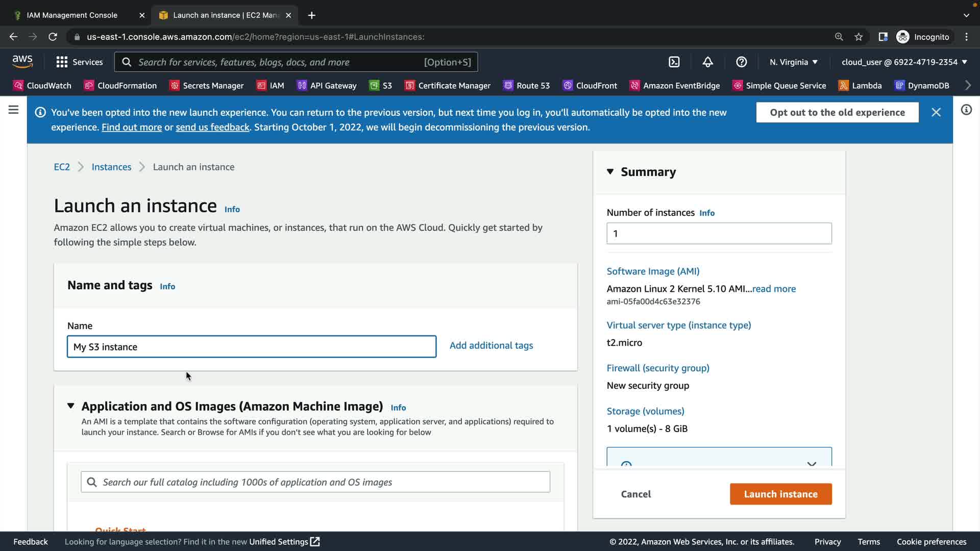Switch to the IAM Management Console tab
980x551 pixels.
(x=72, y=15)
